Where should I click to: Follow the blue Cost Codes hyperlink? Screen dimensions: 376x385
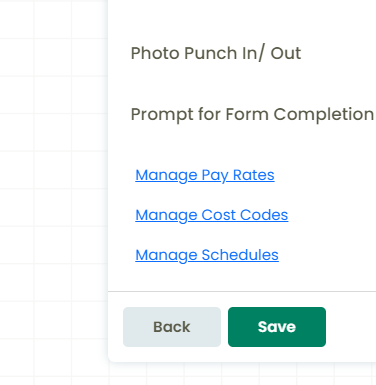click(x=212, y=215)
